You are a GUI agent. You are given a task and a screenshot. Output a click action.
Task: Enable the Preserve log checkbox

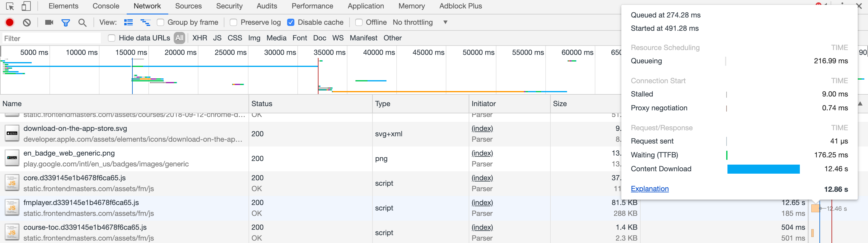pyautogui.click(x=233, y=22)
